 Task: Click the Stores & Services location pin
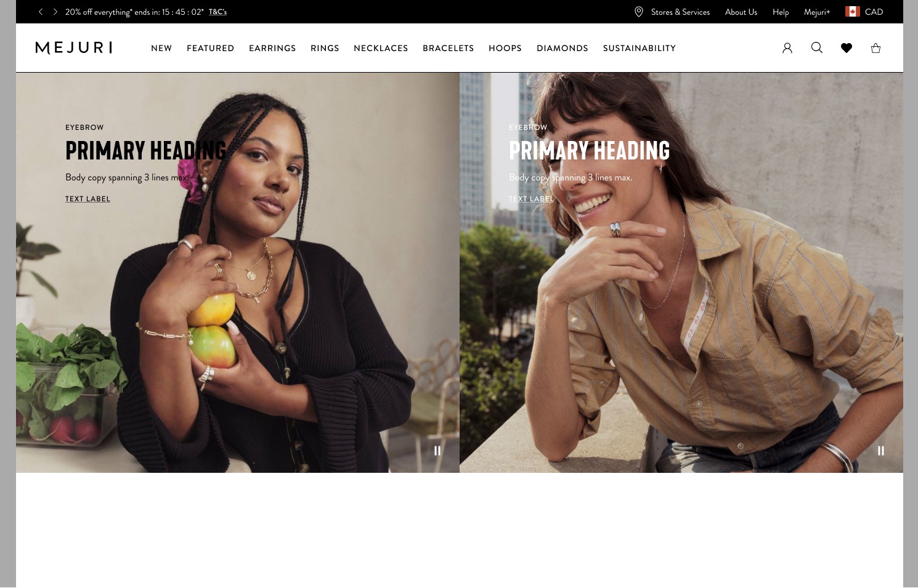click(639, 12)
